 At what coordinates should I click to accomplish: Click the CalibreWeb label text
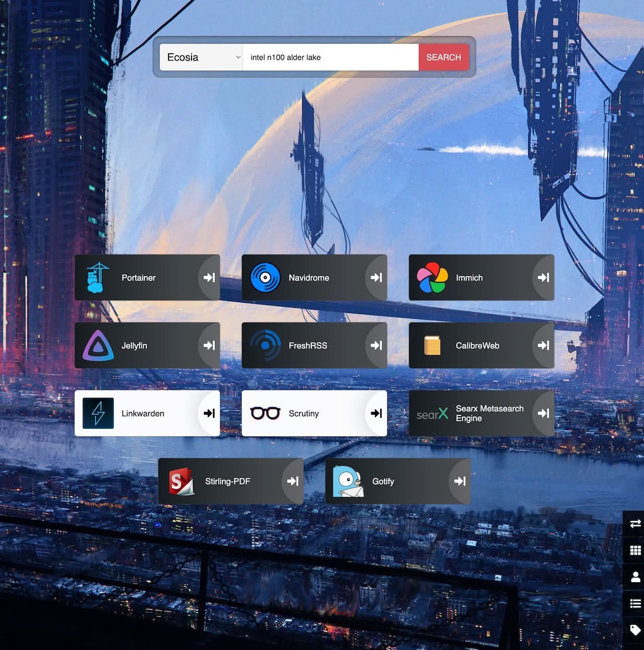pos(478,345)
